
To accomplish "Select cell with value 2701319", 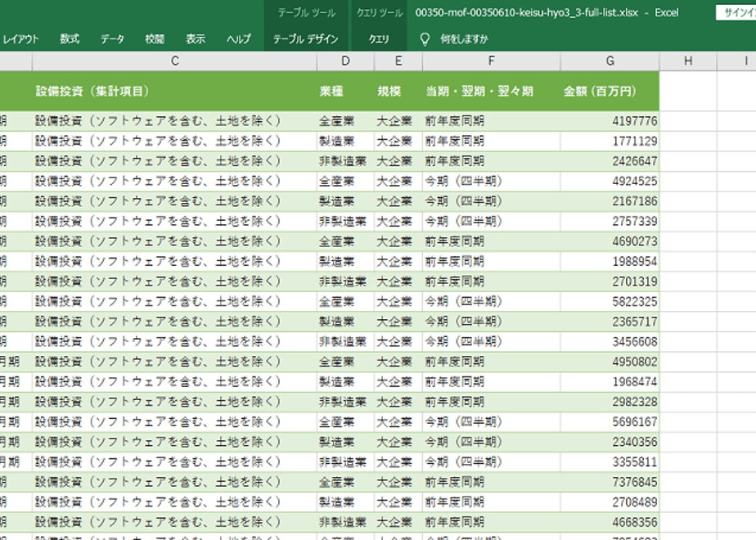I will pos(610,281).
